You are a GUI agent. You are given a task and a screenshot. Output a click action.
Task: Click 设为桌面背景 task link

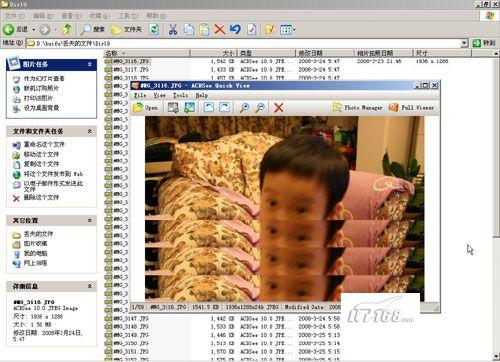tap(41, 108)
